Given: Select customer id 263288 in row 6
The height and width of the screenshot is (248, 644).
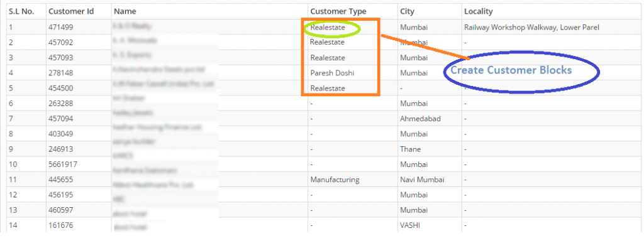Looking at the screenshot, I should coord(61,104).
